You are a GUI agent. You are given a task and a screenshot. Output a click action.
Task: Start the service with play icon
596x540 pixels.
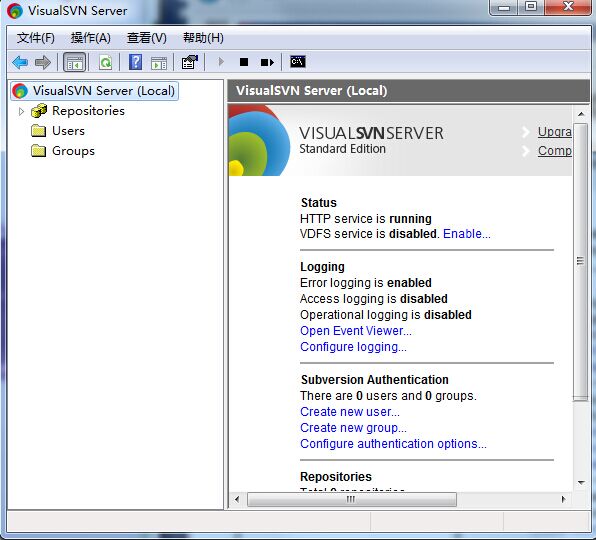click(x=221, y=62)
